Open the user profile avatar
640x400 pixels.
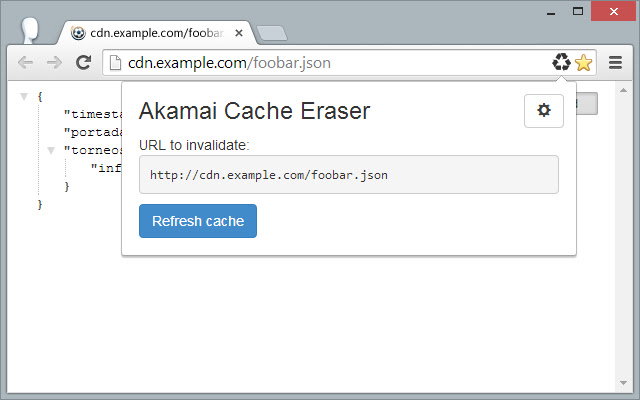[x=31, y=29]
